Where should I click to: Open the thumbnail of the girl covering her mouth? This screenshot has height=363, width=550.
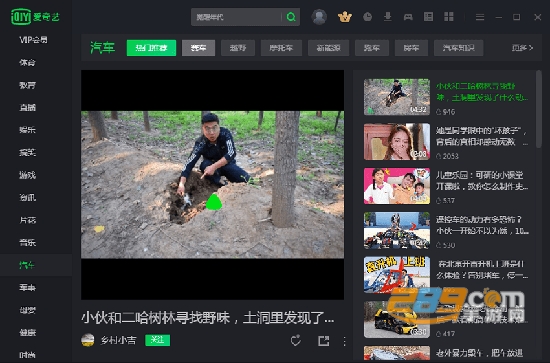(x=397, y=141)
